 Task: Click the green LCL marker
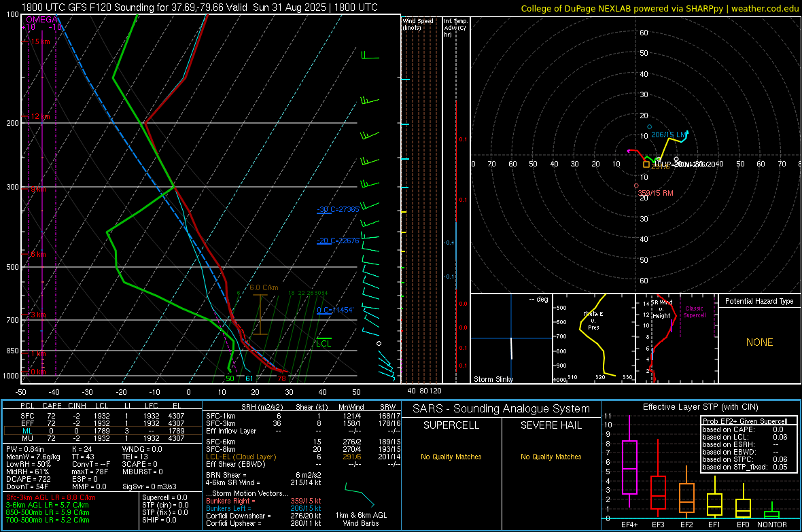(x=324, y=342)
